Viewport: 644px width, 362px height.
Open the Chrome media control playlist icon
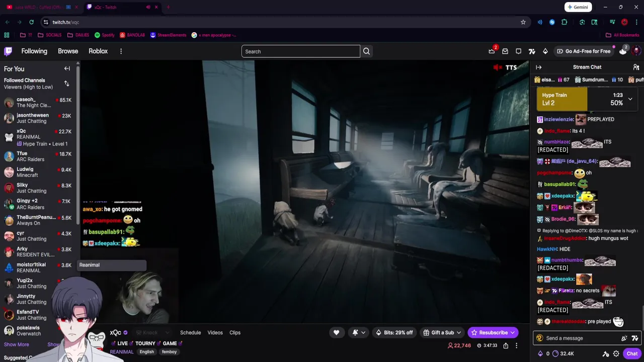coord(612,22)
